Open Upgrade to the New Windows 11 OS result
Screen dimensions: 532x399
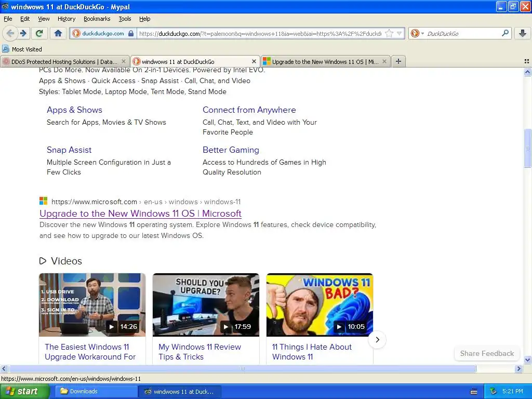140,214
